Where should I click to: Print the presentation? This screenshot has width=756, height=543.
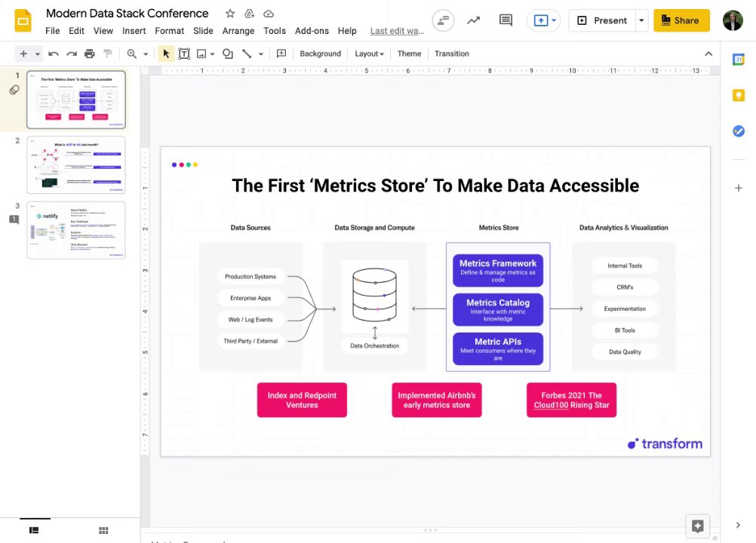[90, 54]
